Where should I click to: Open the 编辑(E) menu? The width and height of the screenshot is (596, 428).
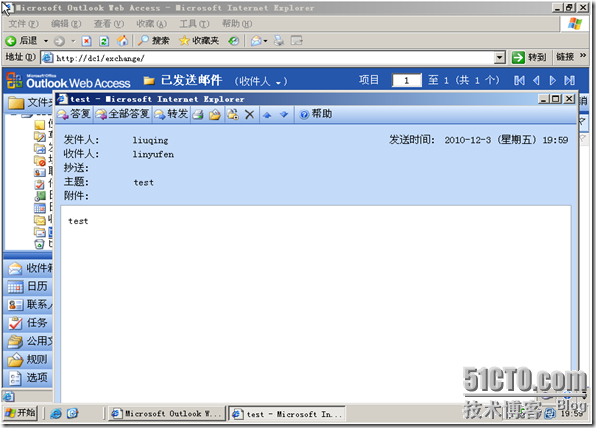point(66,24)
